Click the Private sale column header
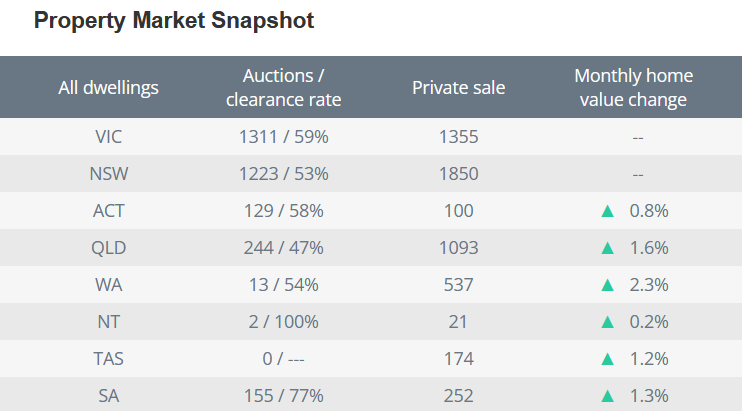The height and width of the screenshot is (411, 742). [x=458, y=88]
